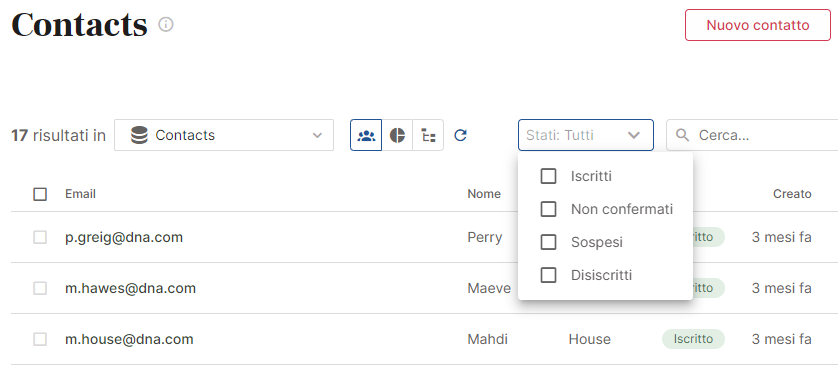Select the contacts list view icon
The image size is (838, 369).
(x=366, y=135)
